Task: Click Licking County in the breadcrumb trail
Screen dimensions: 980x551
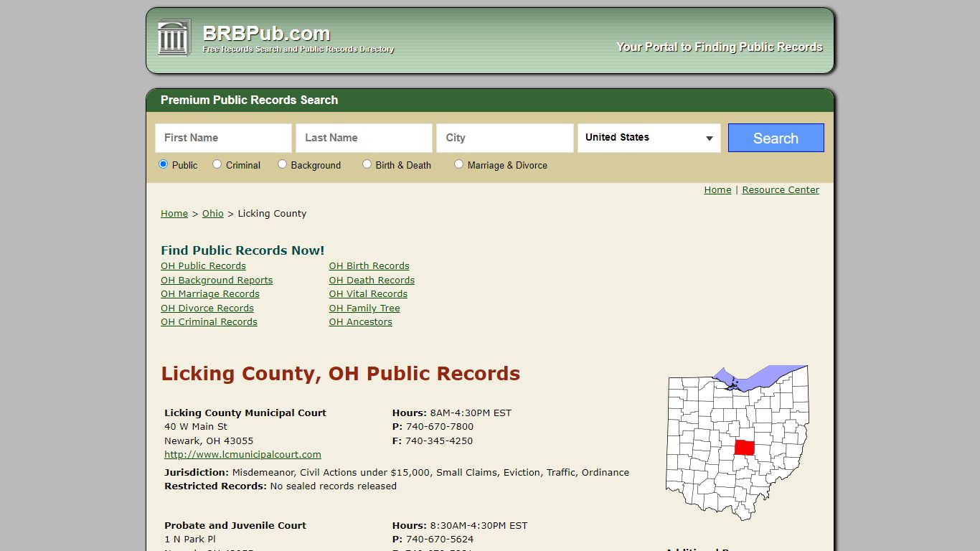Action: pyautogui.click(x=272, y=214)
